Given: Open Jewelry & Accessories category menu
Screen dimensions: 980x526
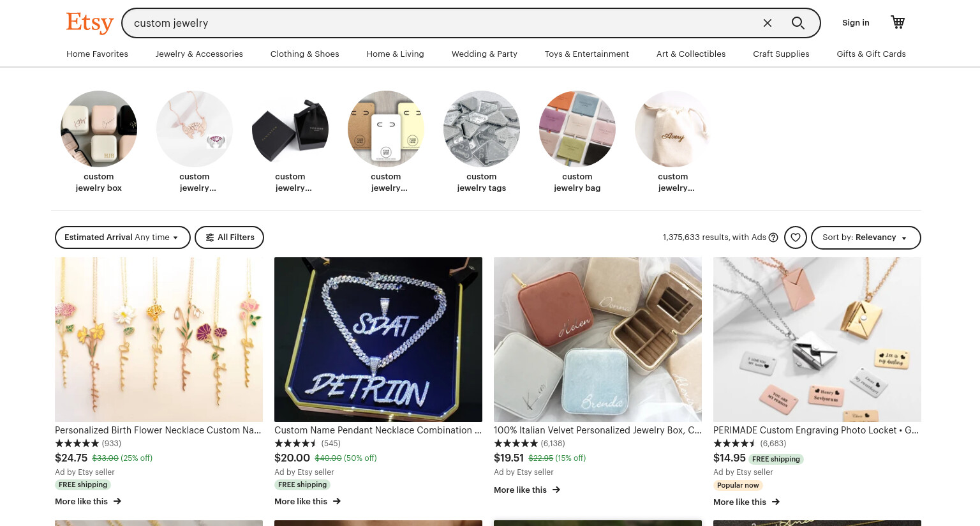Looking at the screenshot, I should pos(199,54).
